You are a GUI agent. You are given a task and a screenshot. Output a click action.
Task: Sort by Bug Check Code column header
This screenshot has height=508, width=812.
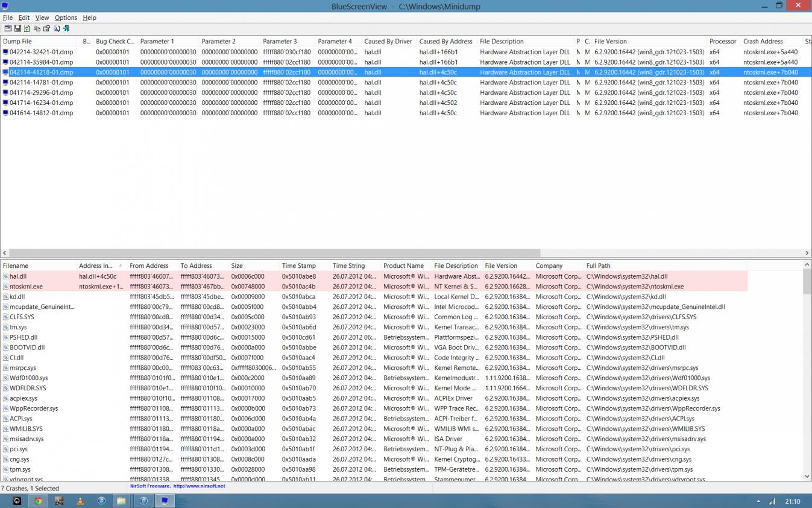[115, 42]
